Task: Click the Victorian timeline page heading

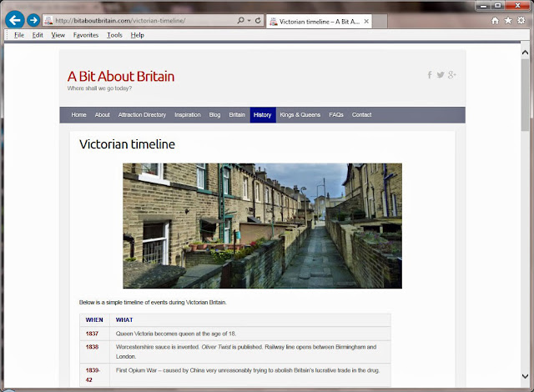Action: (127, 144)
